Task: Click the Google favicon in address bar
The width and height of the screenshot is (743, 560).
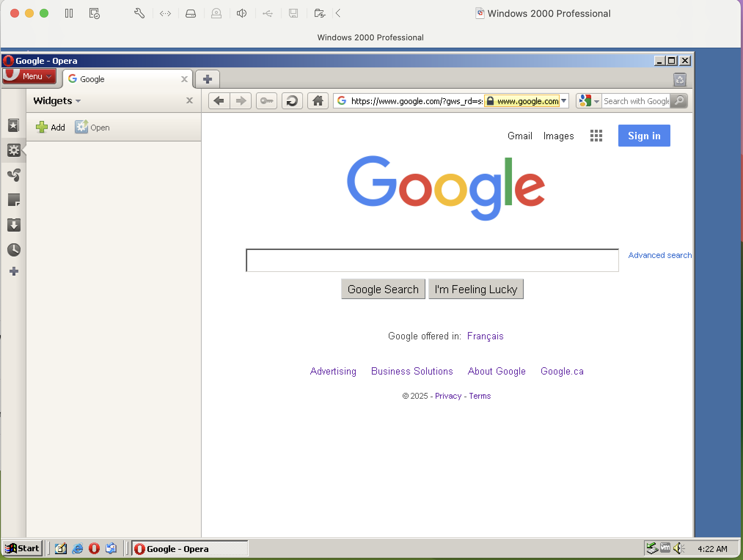Action: pyautogui.click(x=342, y=101)
